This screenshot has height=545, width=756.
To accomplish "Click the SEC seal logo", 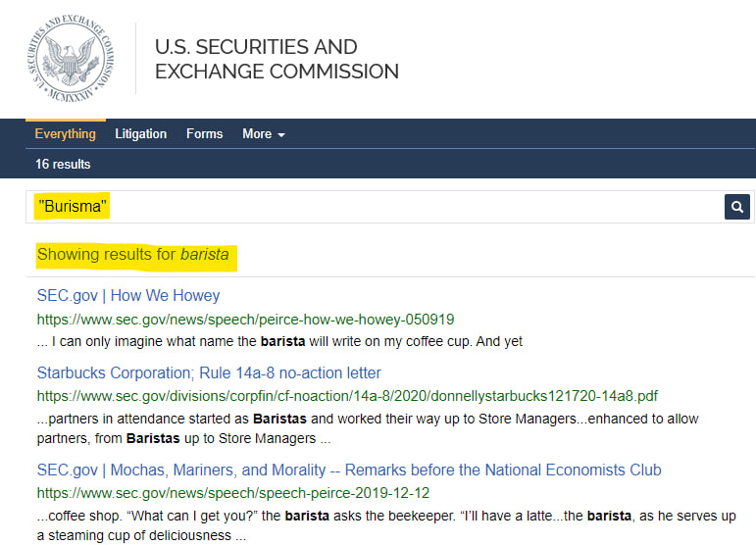I will pyautogui.click(x=65, y=60).
